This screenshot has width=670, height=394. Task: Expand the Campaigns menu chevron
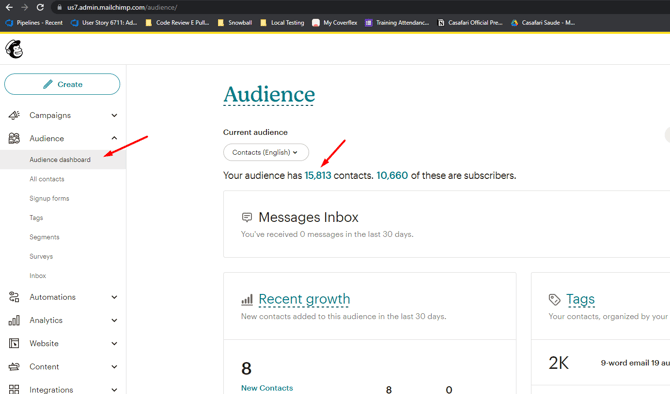point(114,115)
